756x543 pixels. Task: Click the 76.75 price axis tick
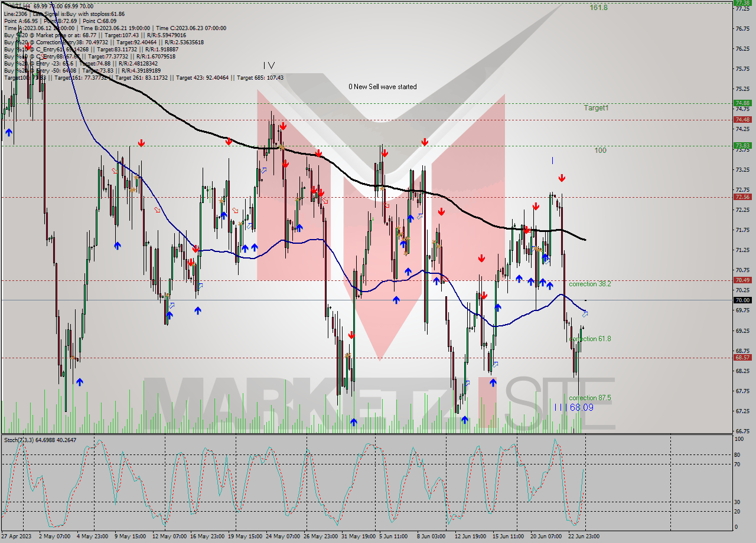742,28
